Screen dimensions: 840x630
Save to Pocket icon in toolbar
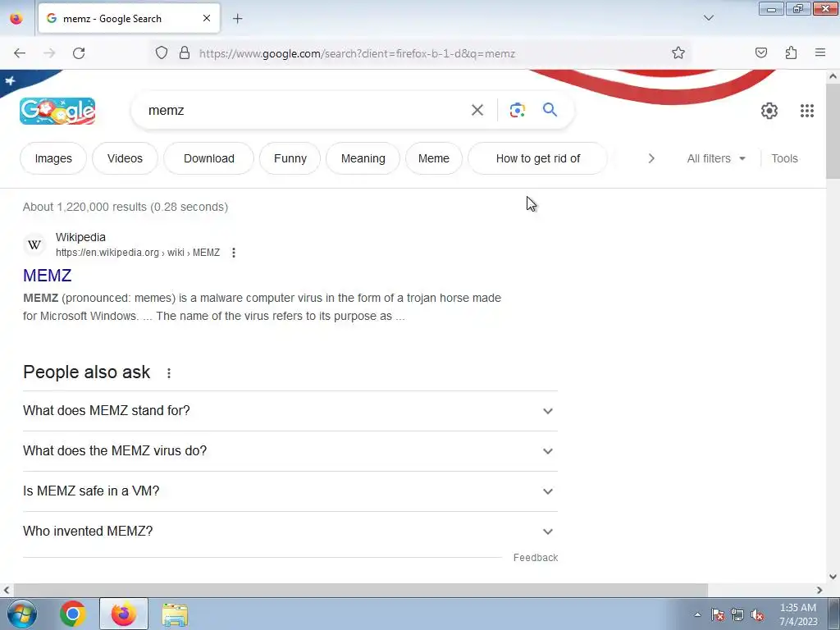pyautogui.click(x=760, y=53)
